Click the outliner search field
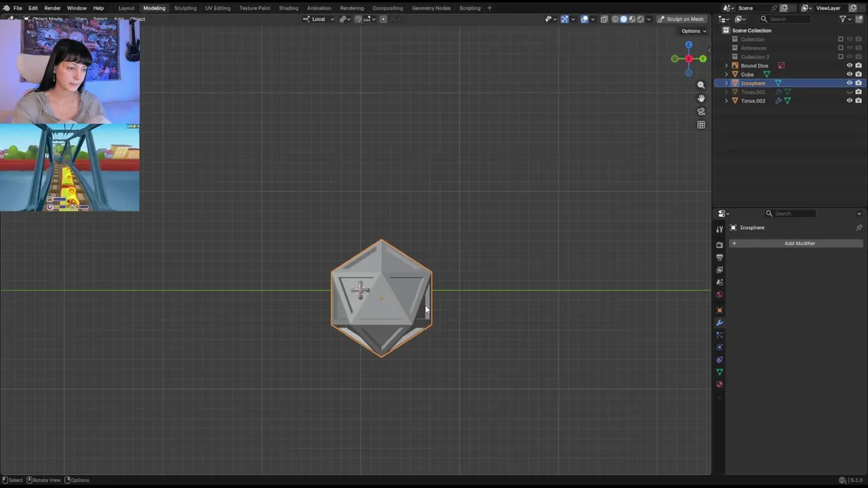 785,19
